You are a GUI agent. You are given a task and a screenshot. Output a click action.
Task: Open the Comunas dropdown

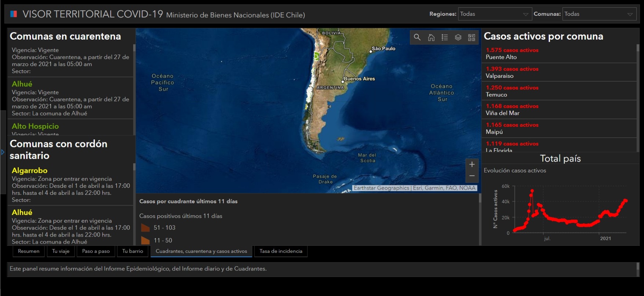599,14
